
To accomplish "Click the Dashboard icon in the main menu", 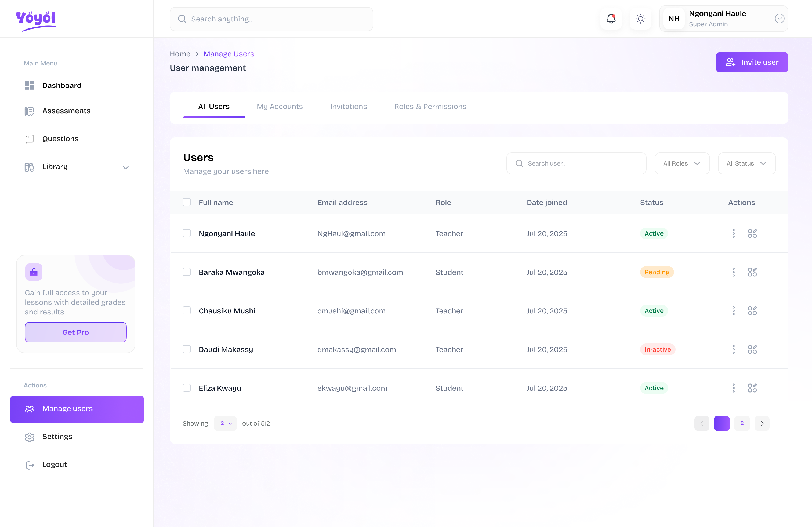I will tap(29, 85).
